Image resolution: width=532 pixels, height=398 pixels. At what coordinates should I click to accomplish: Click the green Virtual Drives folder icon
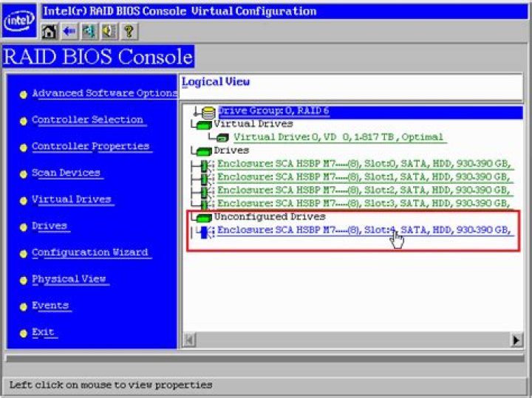tap(204, 125)
